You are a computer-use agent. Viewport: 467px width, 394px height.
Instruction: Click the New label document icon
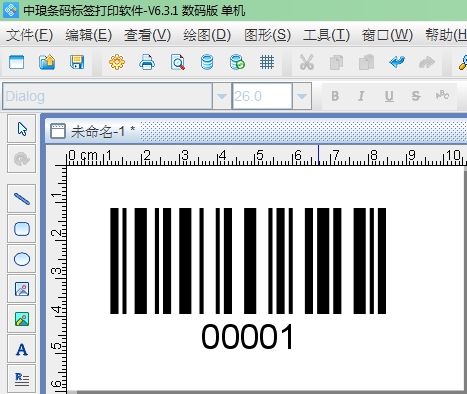[17, 62]
